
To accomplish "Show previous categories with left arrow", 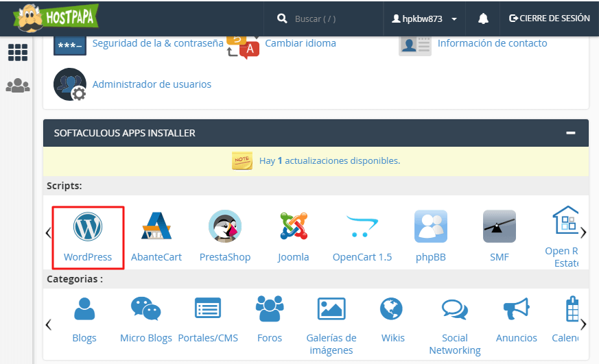I will pos(49,325).
